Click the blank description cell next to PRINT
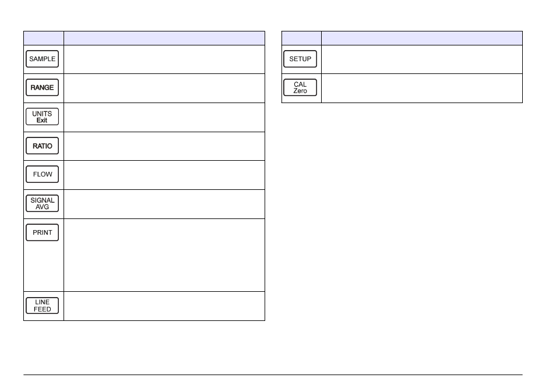 [164, 255]
